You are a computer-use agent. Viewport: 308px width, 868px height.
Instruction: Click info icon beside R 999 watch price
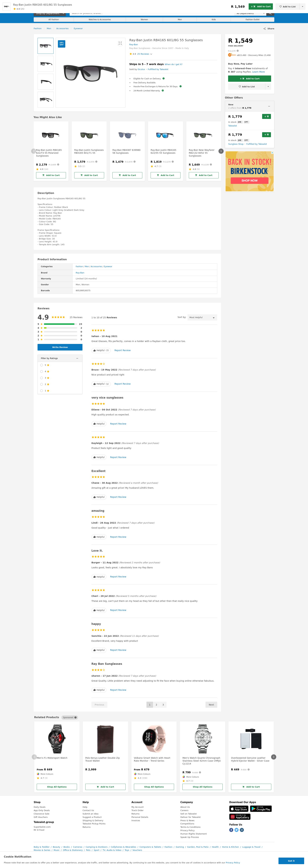point(200,772)
